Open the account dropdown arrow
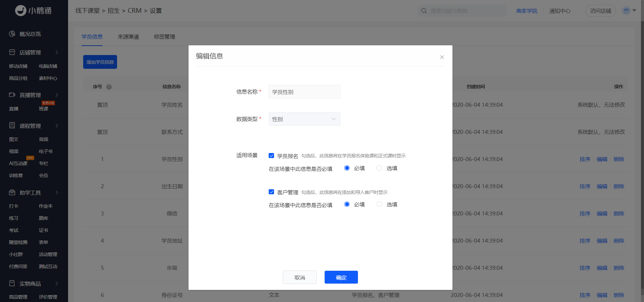 pos(634,10)
